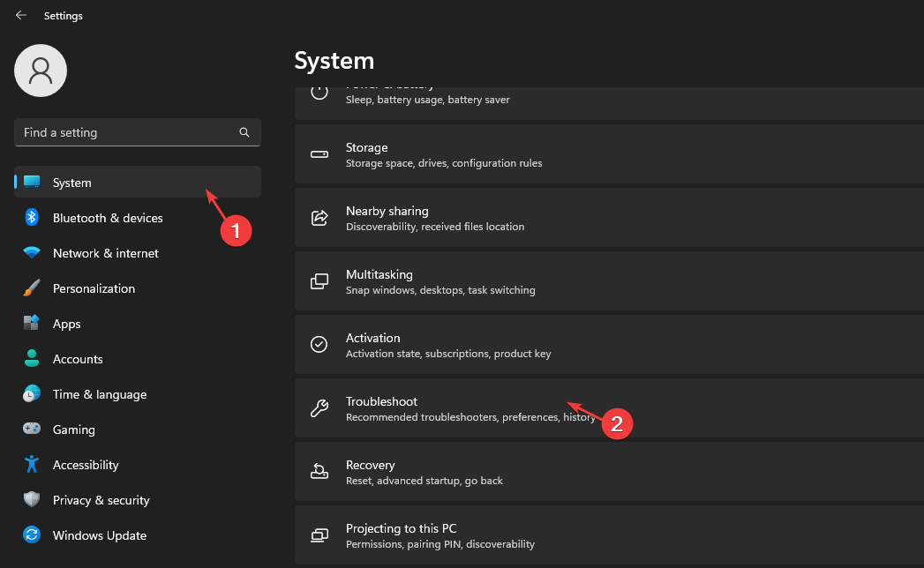Click the Multitasking windows icon
The width and height of the screenshot is (924, 568).
click(319, 281)
